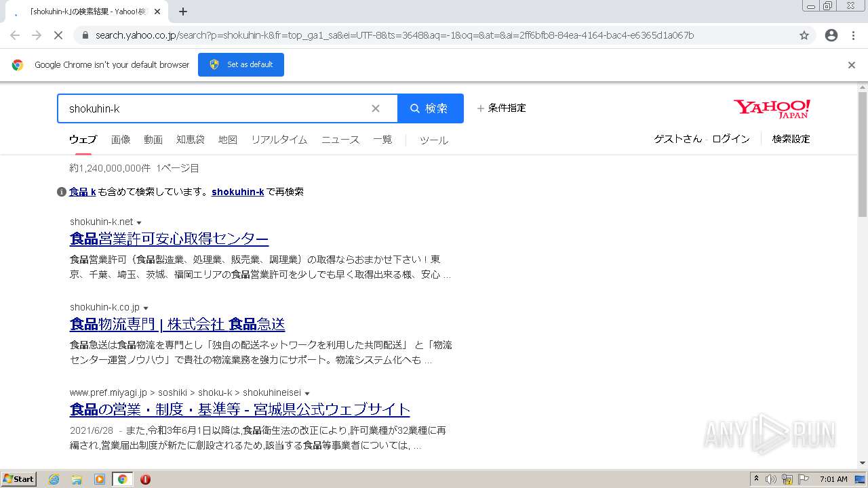The image size is (868, 488).
Task: Select the ウェブ search tab
Action: [83, 140]
